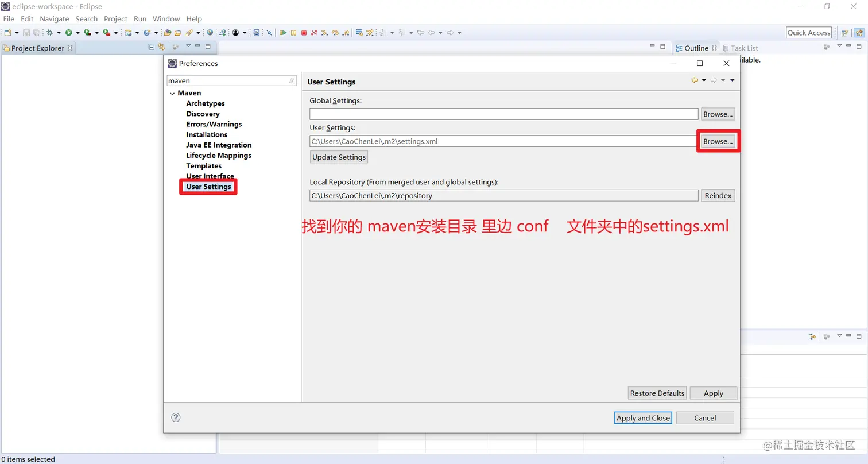The height and width of the screenshot is (464, 868).
Task: Clear the maven filter text icon
Action: [x=292, y=81]
